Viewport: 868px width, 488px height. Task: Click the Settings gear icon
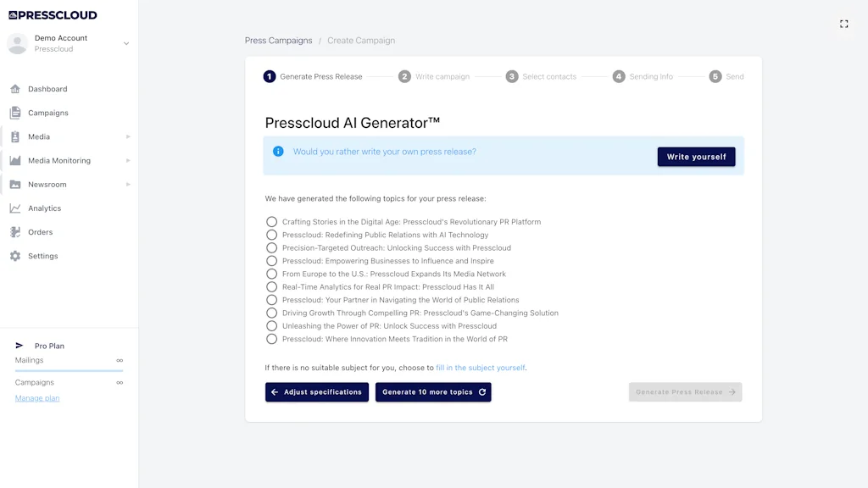tap(15, 255)
